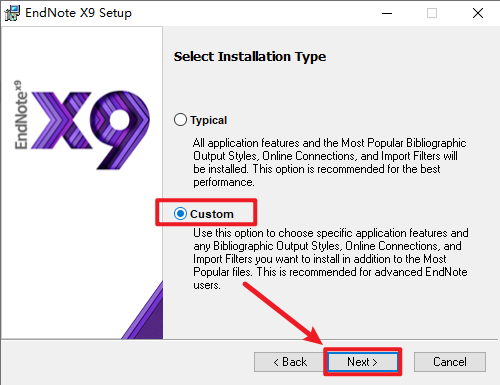The image size is (500, 385).
Task: Go back using the < Back button
Action: point(289,362)
